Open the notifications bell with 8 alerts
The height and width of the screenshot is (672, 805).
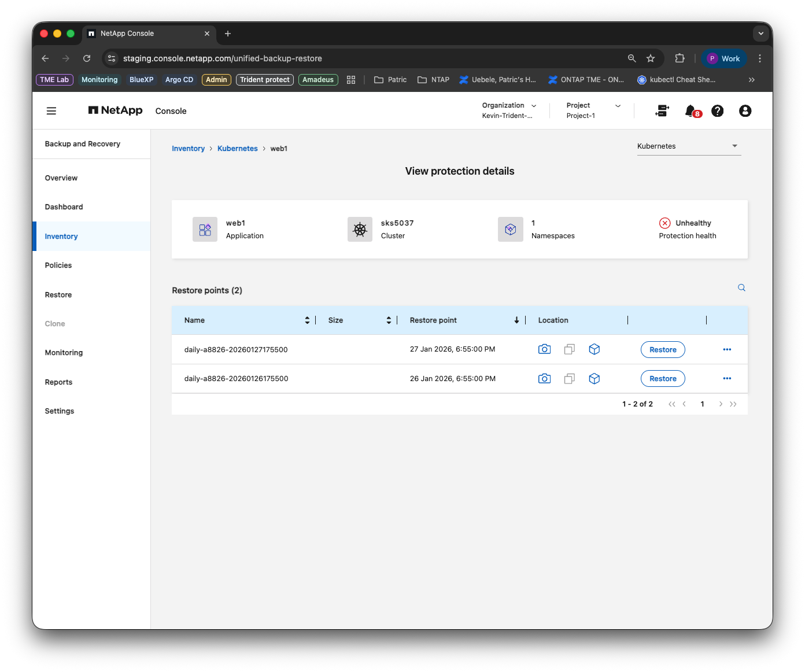coord(692,111)
